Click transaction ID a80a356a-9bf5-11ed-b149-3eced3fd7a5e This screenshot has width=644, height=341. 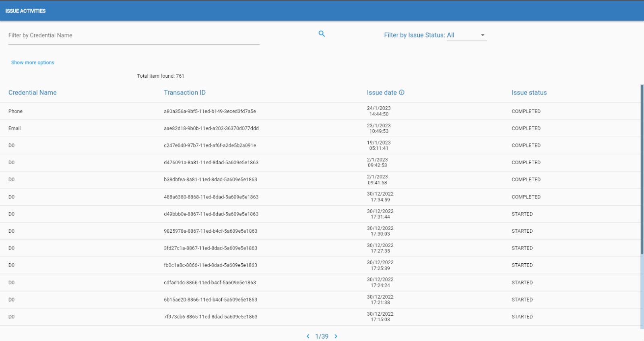click(x=210, y=112)
